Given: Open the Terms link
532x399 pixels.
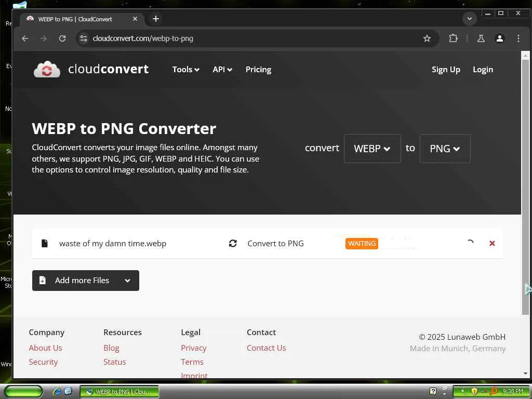Looking at the screenshot, I should [192, 362].
